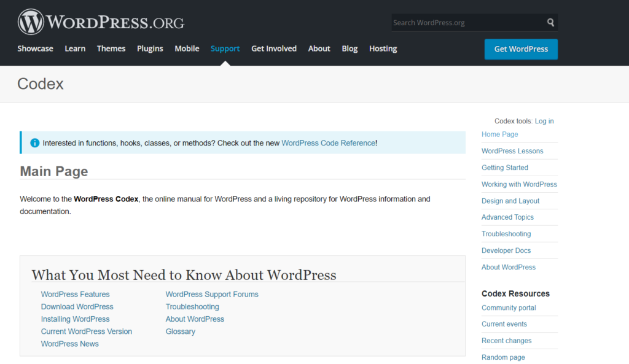This screenshot has width=629, height=364.
Task: Click the bold 'WordPress Codex' text
Action: (x=106, y=199)
